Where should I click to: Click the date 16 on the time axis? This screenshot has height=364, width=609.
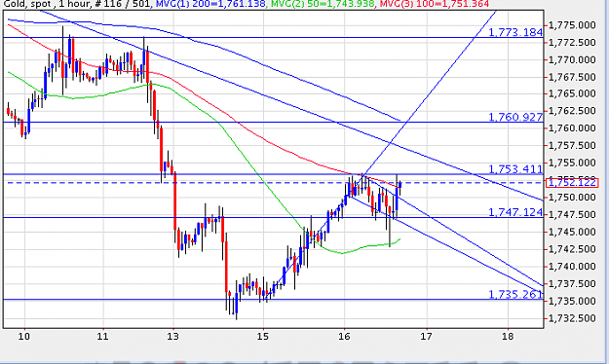coord(344,336)
